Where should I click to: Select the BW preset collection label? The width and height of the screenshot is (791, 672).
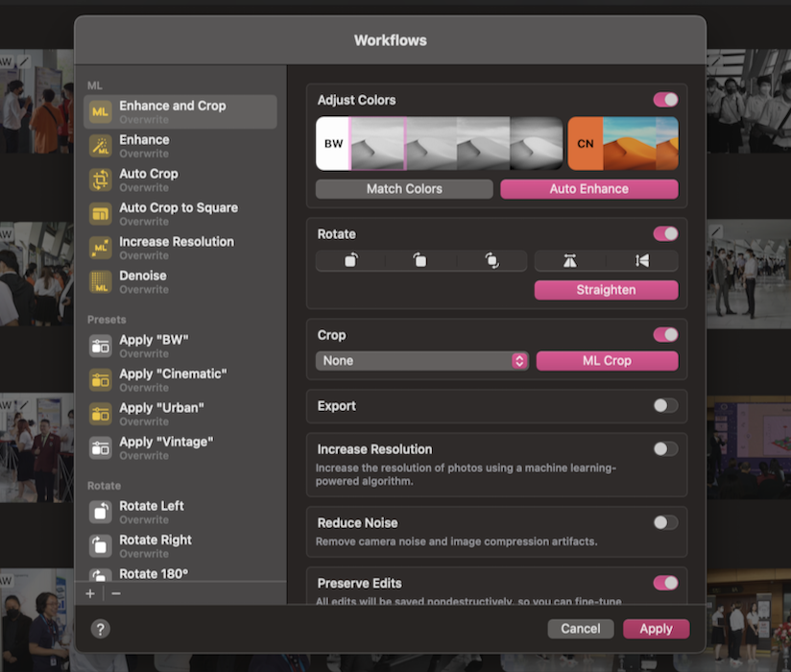(332, 144)
